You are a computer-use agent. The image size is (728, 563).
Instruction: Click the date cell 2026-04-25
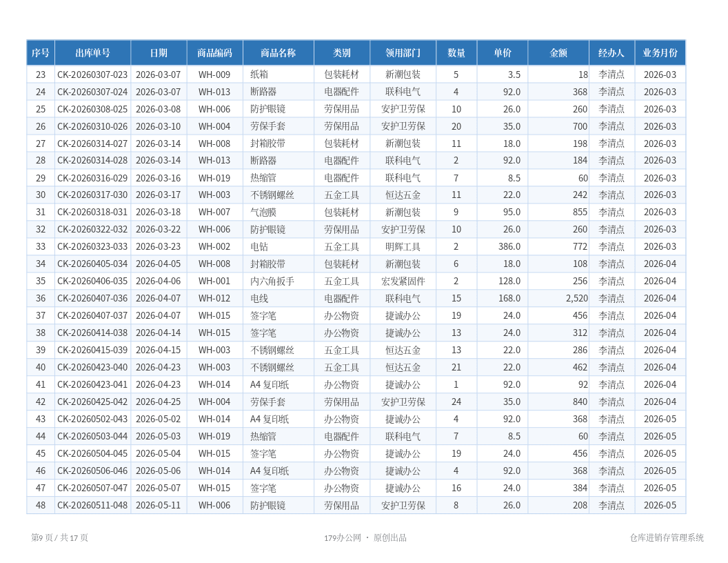tap(159, 402)
